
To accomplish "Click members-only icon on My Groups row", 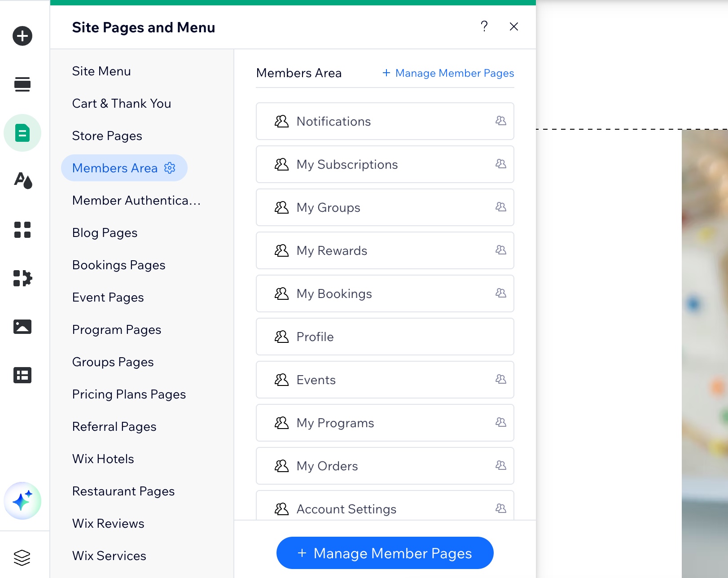I will (501, 207).
